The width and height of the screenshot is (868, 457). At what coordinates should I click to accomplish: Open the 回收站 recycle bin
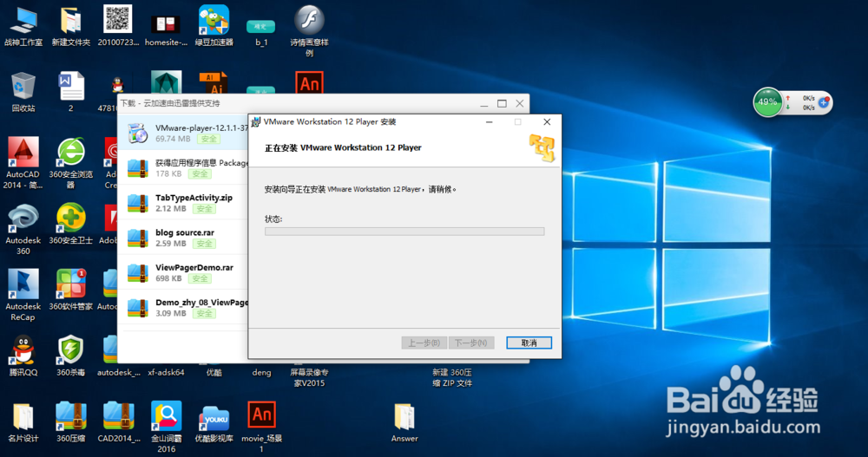click(x=23, y=92)
